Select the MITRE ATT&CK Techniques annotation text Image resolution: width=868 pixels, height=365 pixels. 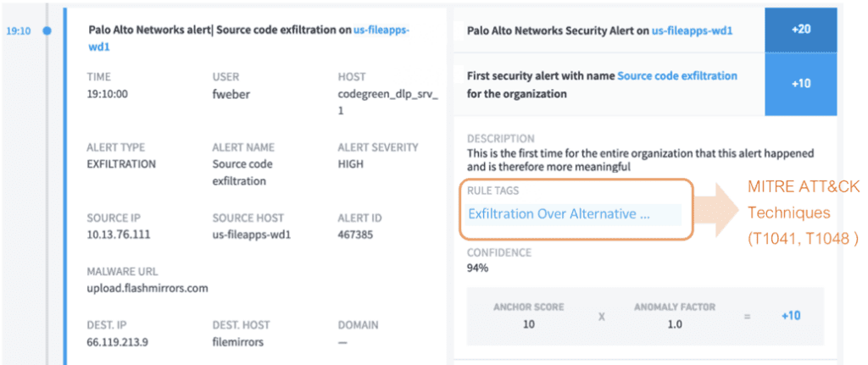[x=802, y=213]
